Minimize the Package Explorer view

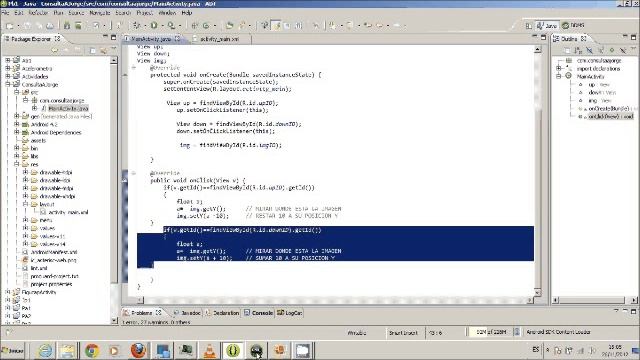coord(105,38)
